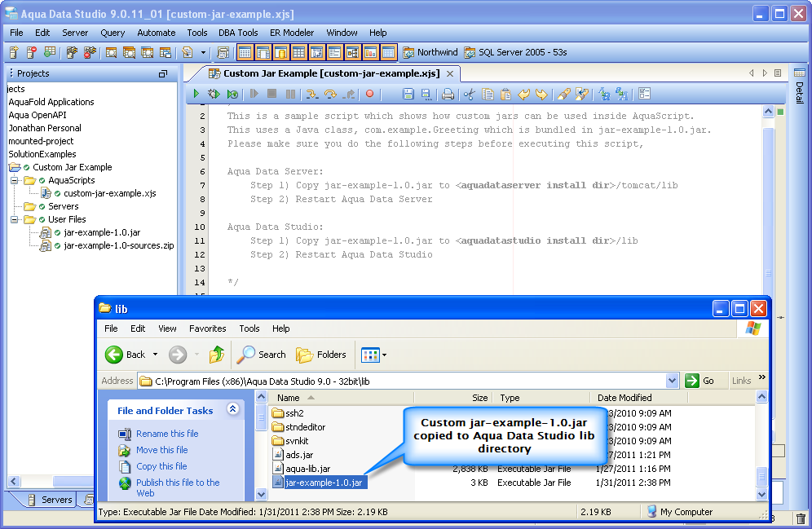Click the Paste clipboard icon in script toolbar
Image resolution: width=812 pixels, height=529 pixels.
click(505, 94)
